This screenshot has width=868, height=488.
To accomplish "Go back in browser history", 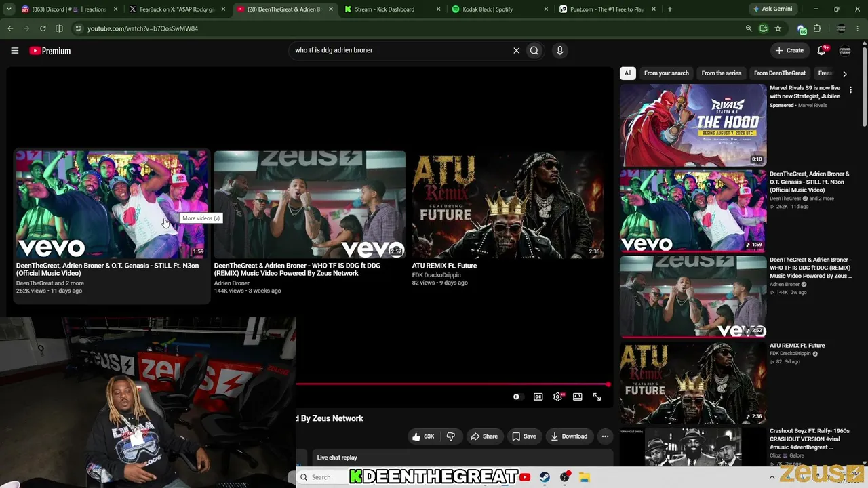I will (x=10, y=28).
